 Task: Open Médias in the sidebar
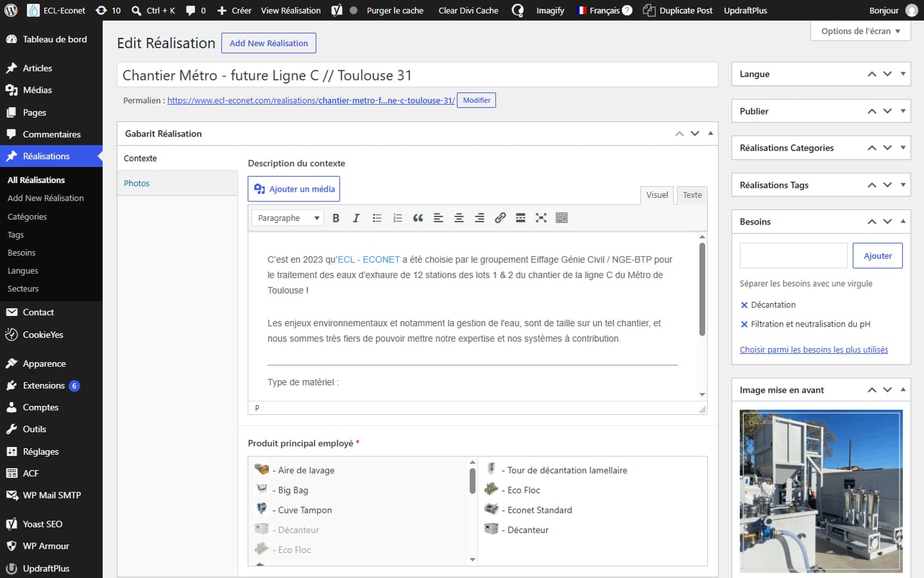click(x=51, y=90)
